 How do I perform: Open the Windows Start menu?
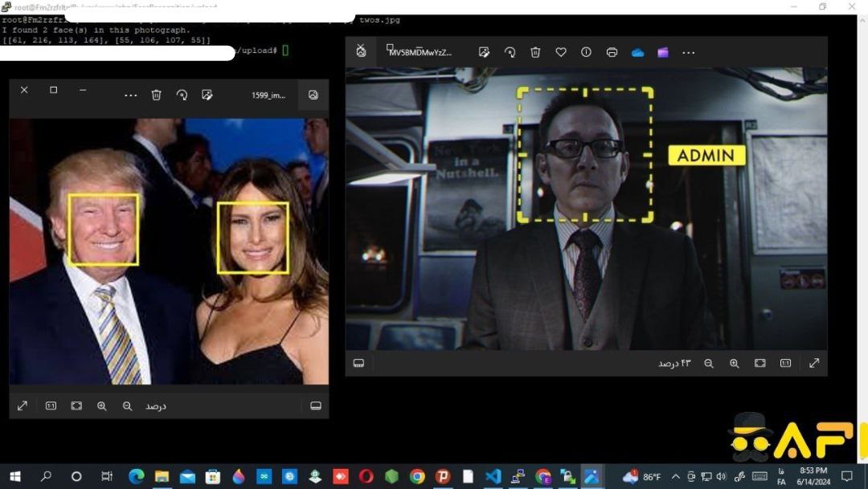click(x=14, y=475)
